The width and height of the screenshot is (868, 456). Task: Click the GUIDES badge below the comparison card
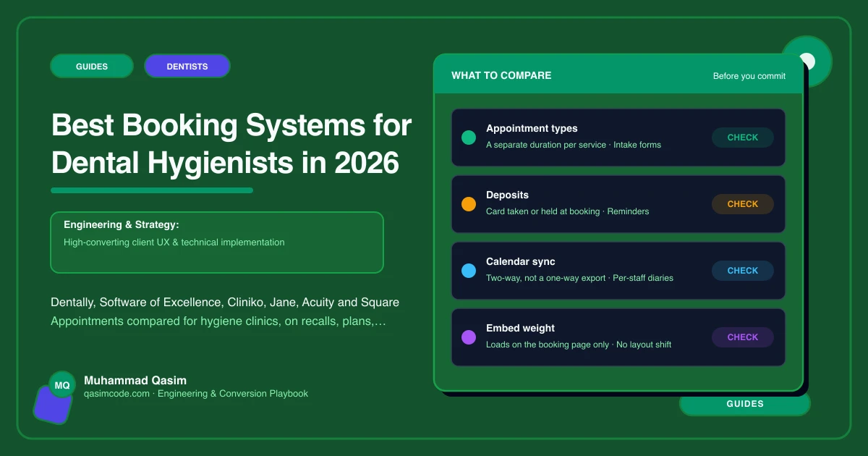(x=745, y=404)
